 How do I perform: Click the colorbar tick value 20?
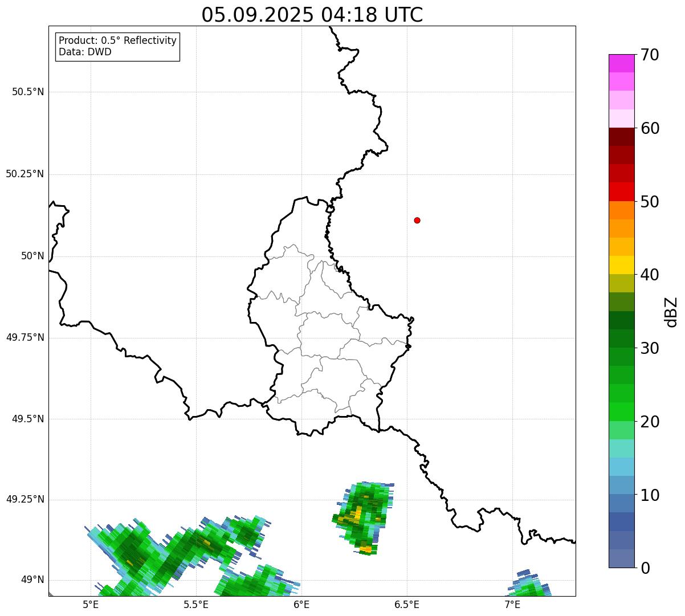pyautogui.click(x=650, y=422)
